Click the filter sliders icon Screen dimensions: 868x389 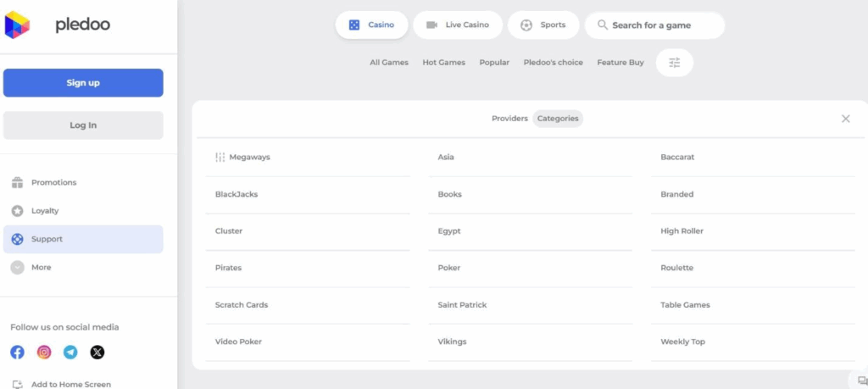tap(674, 63)
